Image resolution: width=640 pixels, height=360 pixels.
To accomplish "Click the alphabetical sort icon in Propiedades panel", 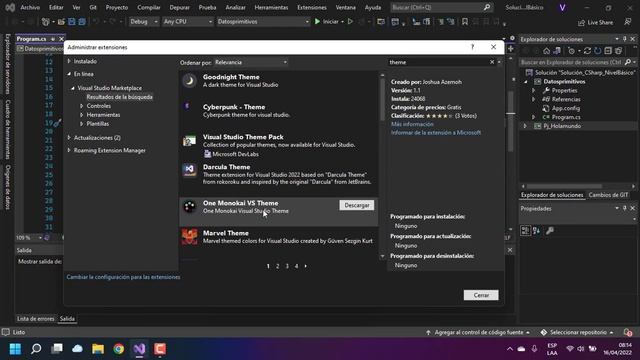I will point(536,231).
